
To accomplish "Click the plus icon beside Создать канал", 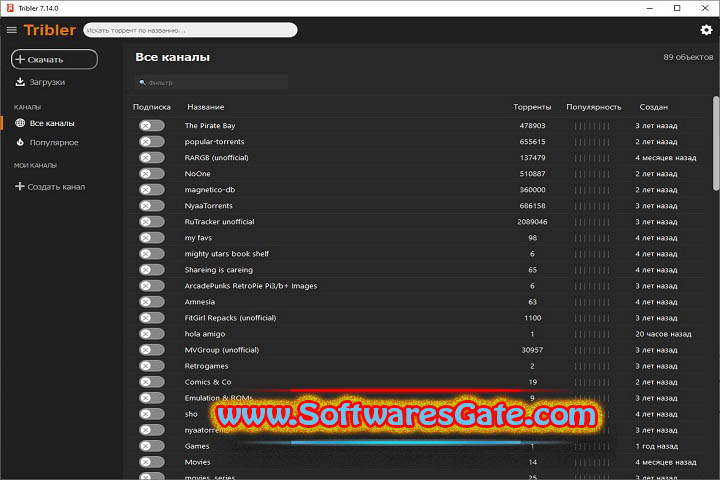I will [19, 186].
